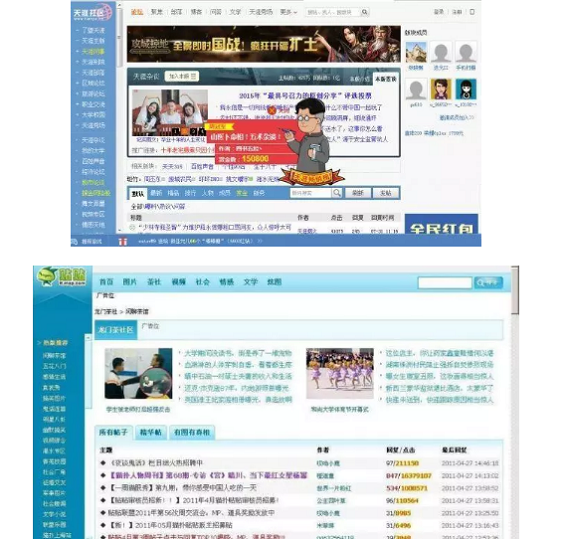The image size is (565, 539).
Task: Click the 军事图片 sidebar item in Mop
Action: [x=54, y=493]
